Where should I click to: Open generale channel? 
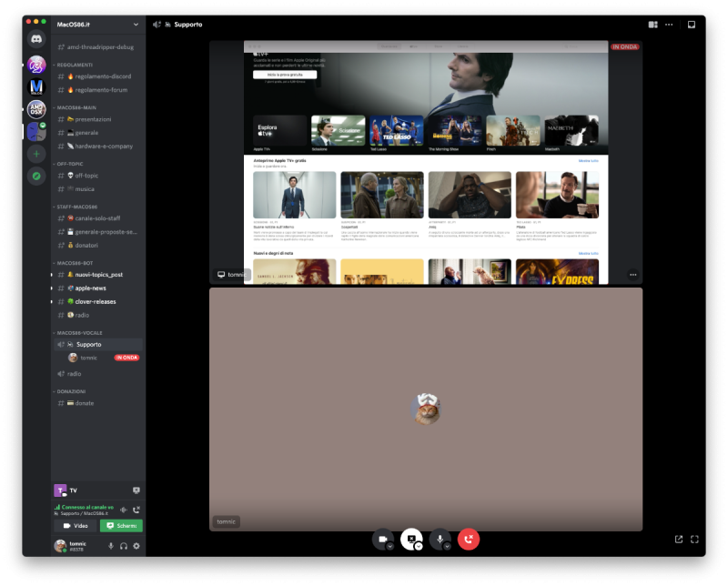pos(98,133)
